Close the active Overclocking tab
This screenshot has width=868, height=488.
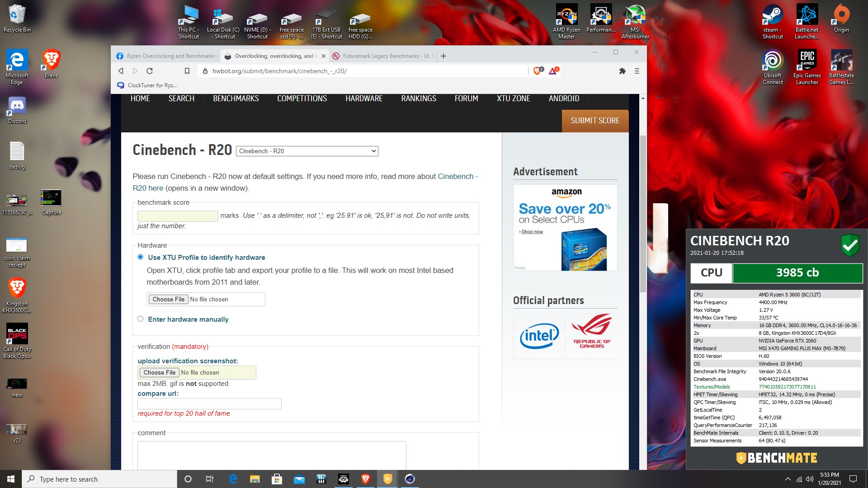pyautogui.click(x=323, y=56)
